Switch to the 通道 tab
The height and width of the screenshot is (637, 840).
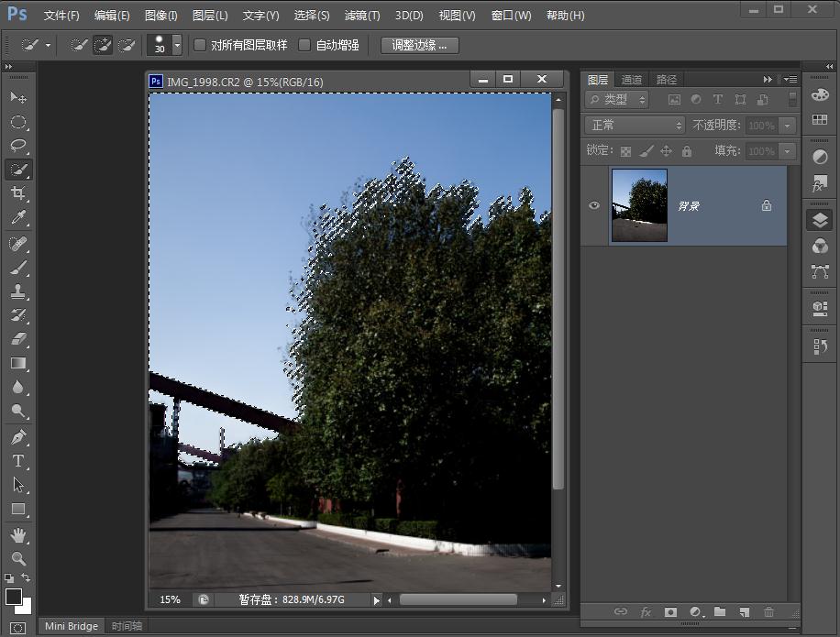pos(632,80)
